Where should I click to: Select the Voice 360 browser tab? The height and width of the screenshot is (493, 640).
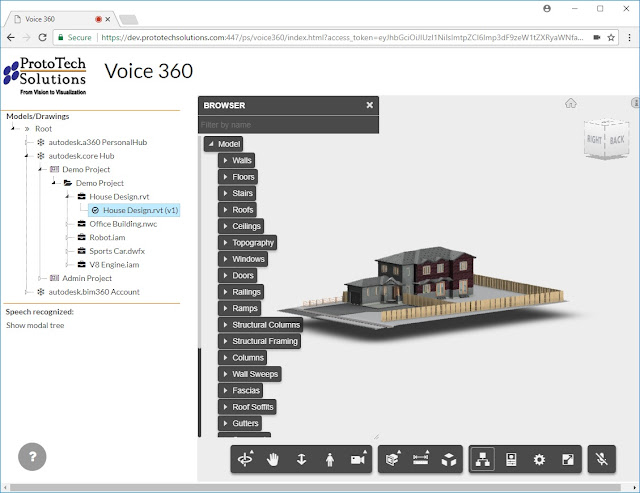(x=61, y=19)
